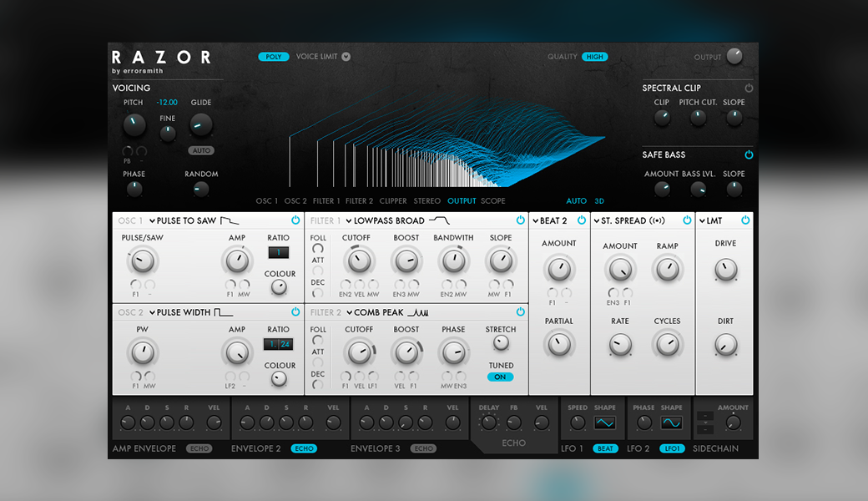This screenshot has height=501, width=868.
Task: Click the AUTO display mode button
Action: coord(576,201)
